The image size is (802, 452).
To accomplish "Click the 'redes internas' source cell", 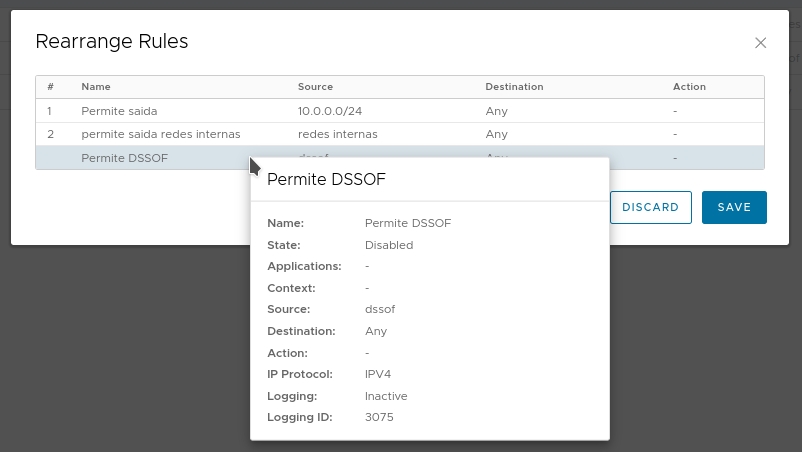I will tap(337, 133).
